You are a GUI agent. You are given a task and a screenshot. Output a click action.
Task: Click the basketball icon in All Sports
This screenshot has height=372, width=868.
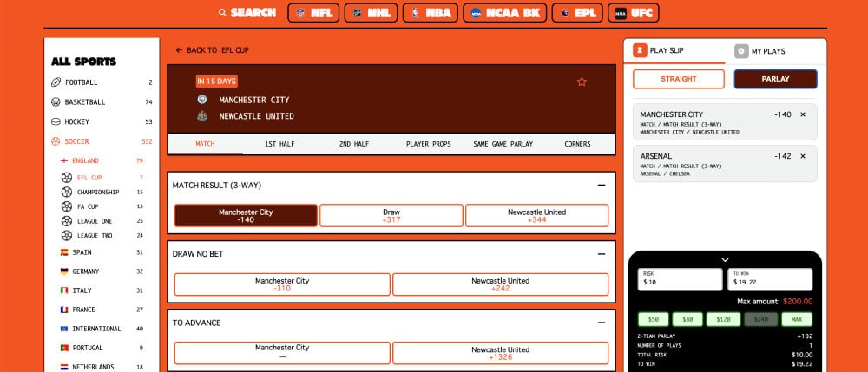(x=56, y=101)
